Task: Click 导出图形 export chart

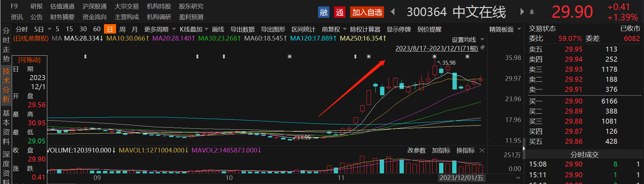Action: (273, 29)
